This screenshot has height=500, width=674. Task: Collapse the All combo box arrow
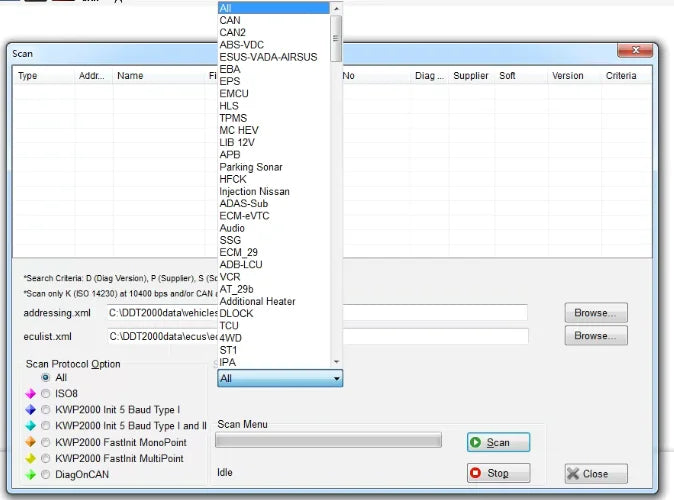pos(337,379)
